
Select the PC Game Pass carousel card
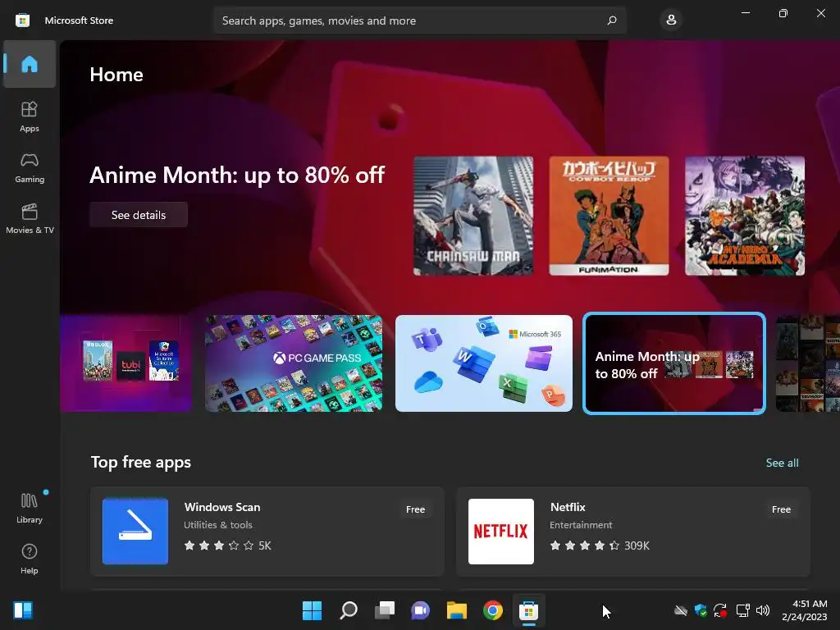(x=294, y=363)
